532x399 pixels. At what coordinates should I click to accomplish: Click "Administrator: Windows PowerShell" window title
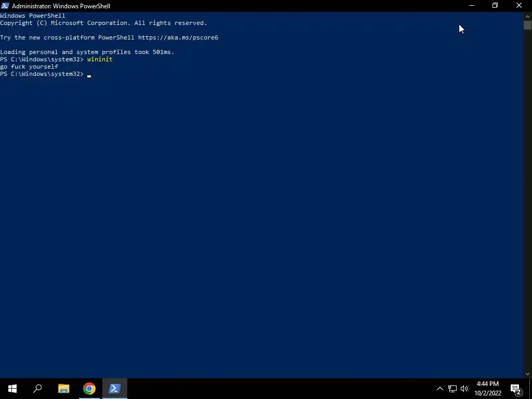pyautogui.click(x=61, y=6)
